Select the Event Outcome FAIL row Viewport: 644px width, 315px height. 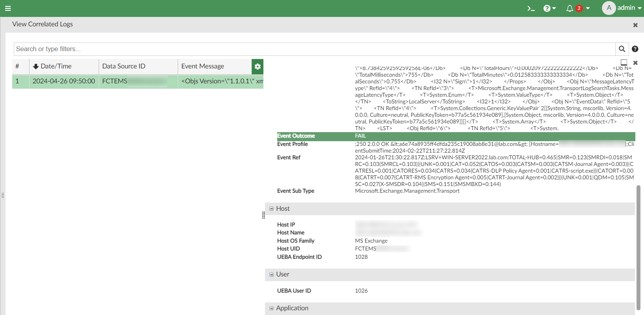pyautogui.click(x=456, y=136)
